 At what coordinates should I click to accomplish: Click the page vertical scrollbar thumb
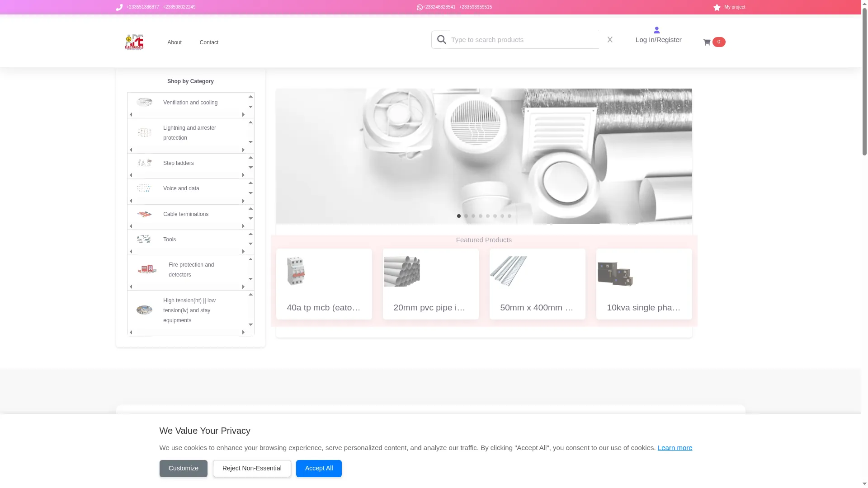coord(864,81)
